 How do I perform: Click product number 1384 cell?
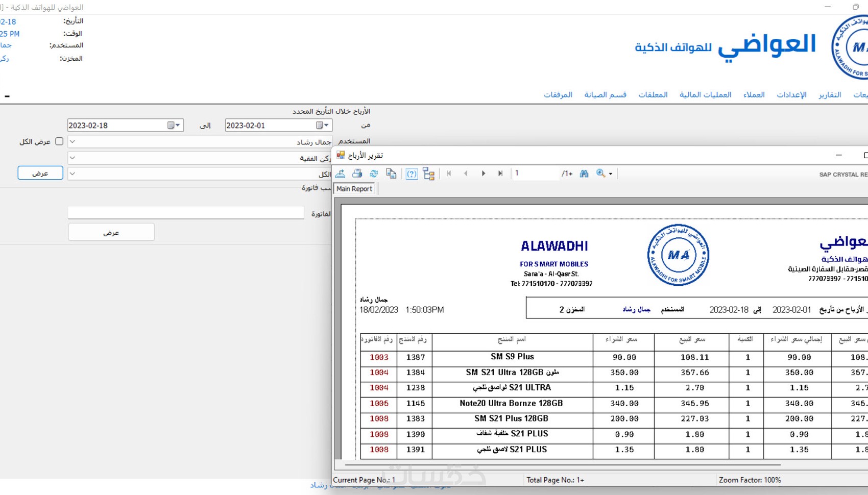tap(415, 373)
